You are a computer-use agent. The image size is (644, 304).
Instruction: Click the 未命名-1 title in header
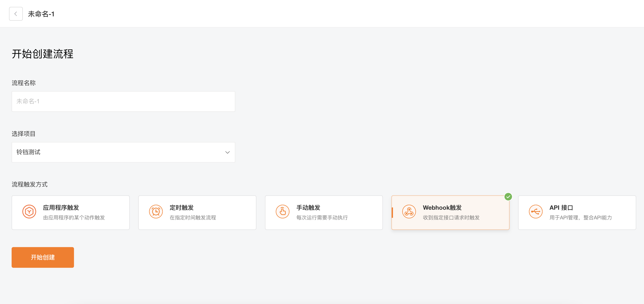coord(41,14)
